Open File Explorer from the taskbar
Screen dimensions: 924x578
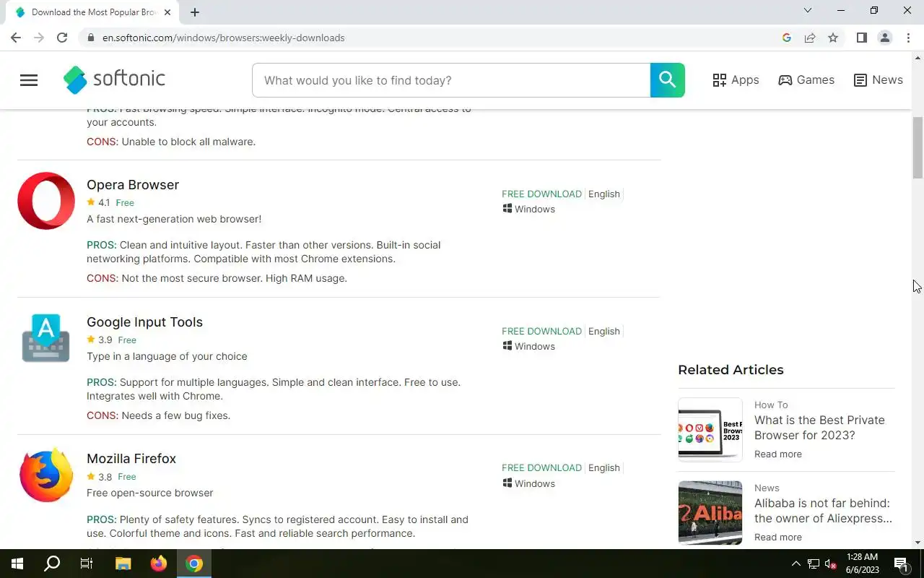pyautogui.click(x=123, y=564)
